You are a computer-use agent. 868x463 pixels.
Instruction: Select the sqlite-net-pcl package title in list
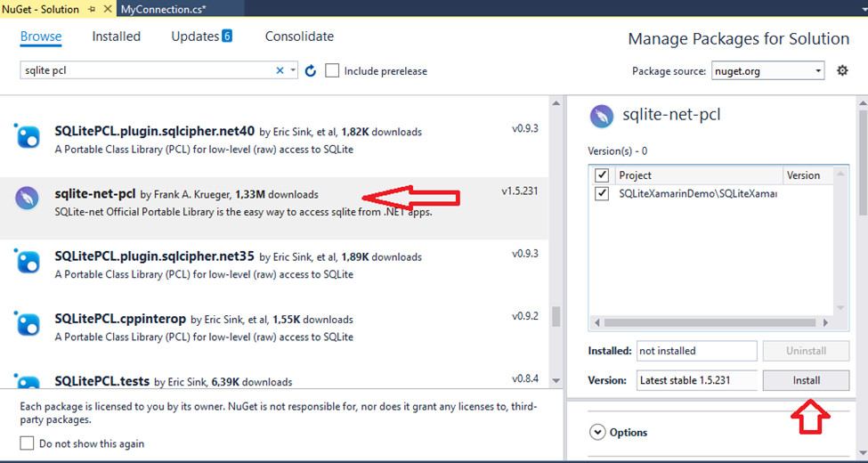(95, 194)
